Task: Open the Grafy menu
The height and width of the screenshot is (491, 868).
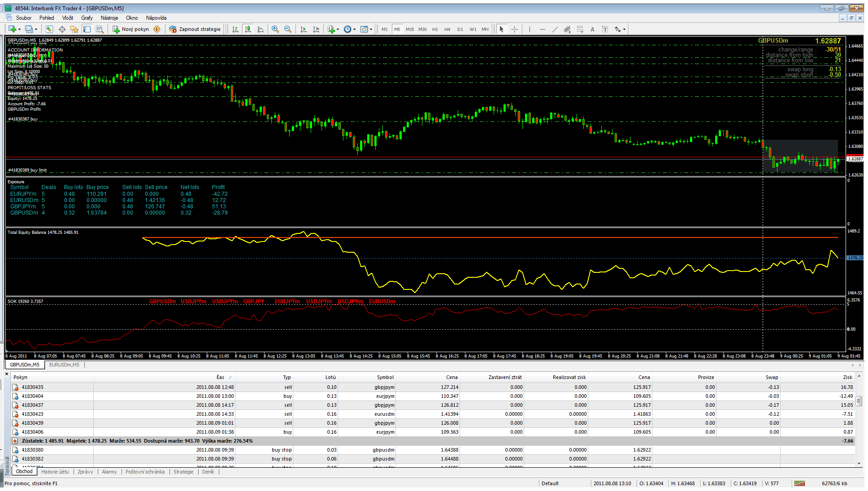Action: [x=87, y=18]
